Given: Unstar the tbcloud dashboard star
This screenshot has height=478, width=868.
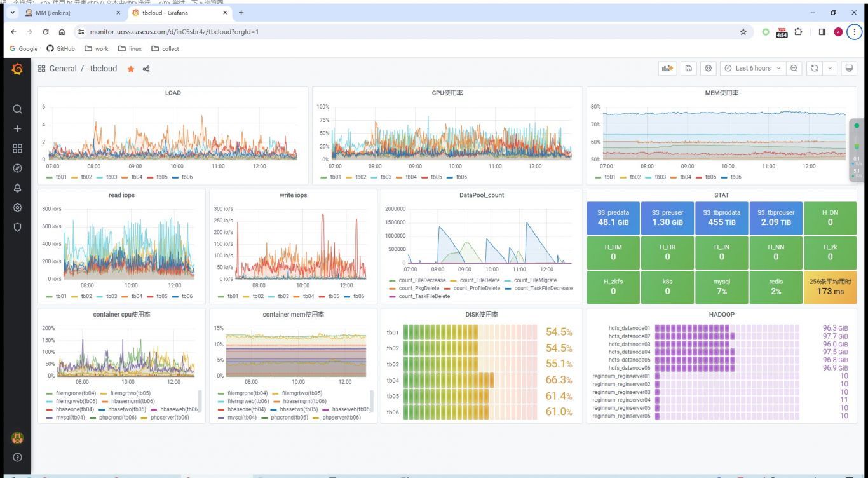Looking at the screenshot, I should [x=131, y=69].
